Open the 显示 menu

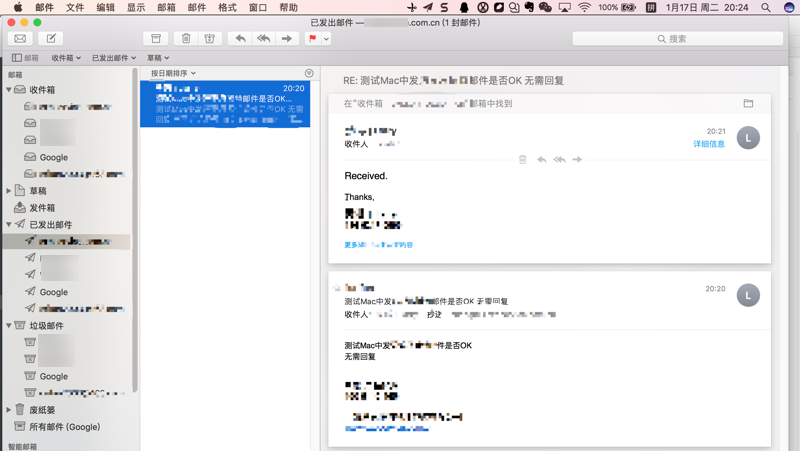pos(136,7)
